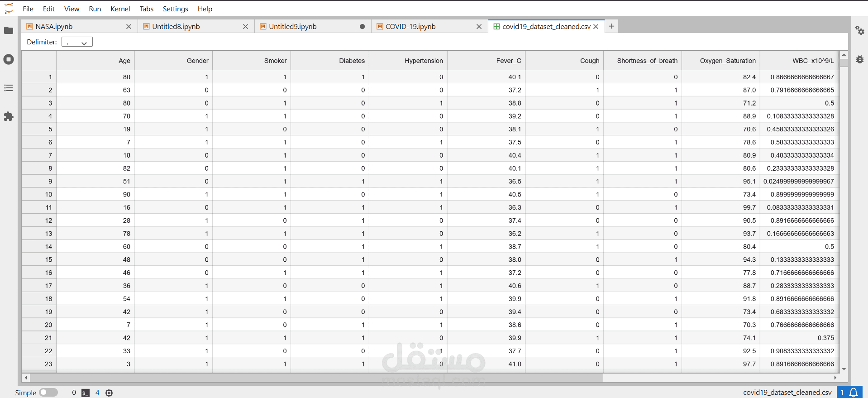Show the Table of Contents sidebar icon
868x398 pixels.
click(x=9, y=88)
